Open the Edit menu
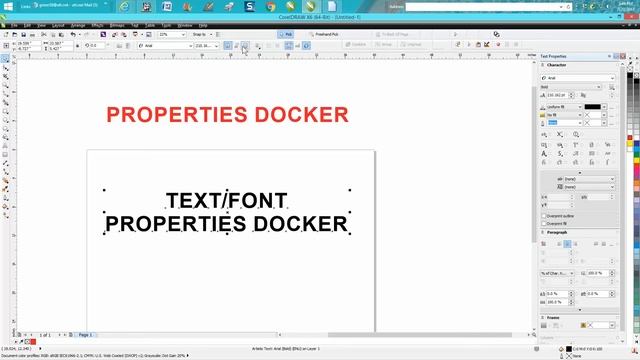This screenshot has width=640, height=360. pyautogui.click(x=27, y=25)
